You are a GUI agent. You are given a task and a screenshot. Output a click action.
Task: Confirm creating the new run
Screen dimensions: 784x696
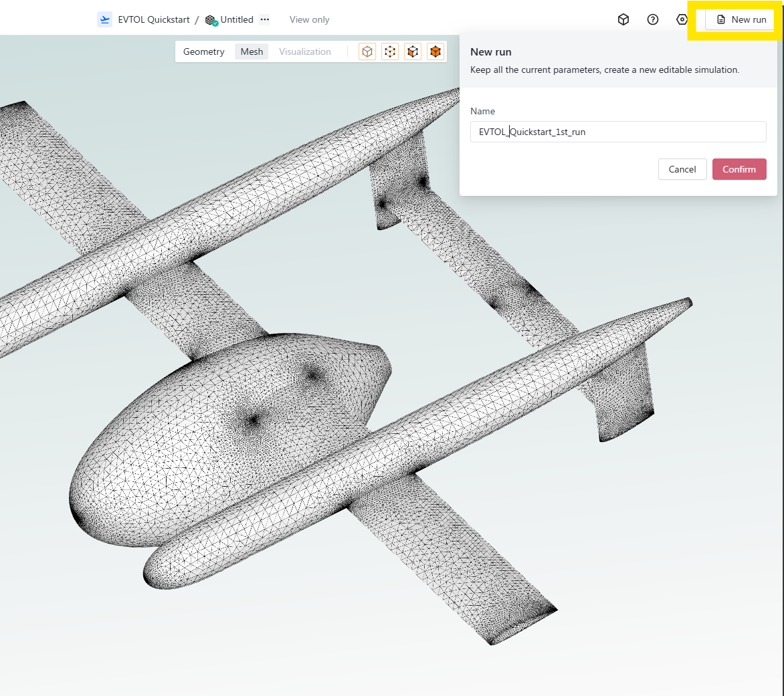[x=739, y=169]
